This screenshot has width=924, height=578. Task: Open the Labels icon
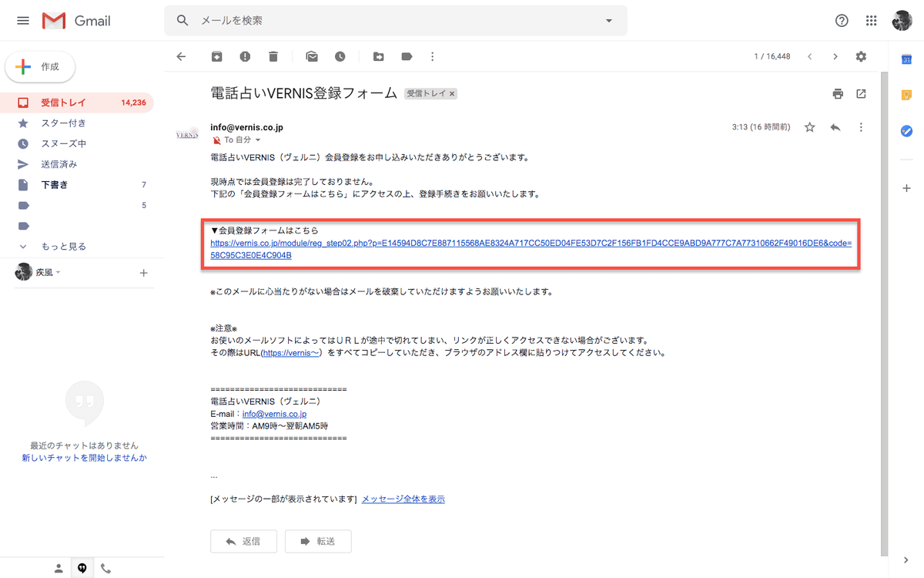click(407, 56)
